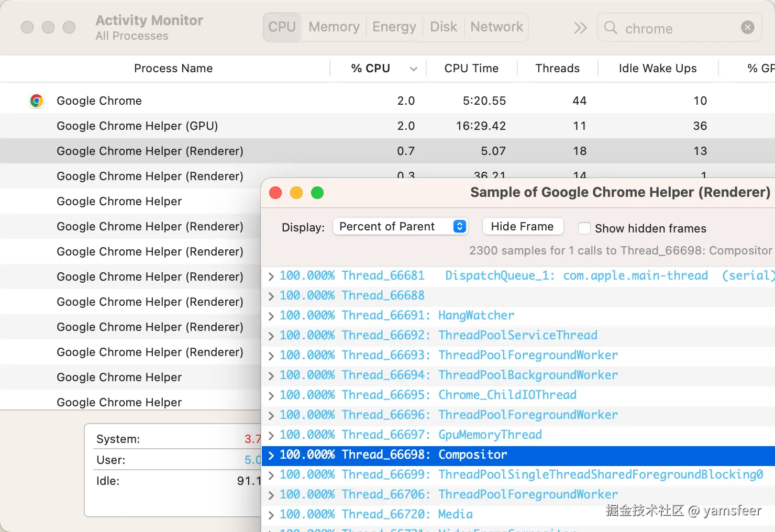Expand the ThreadPoolServiceThread row

pyautogui.click(x=271, y=336)
